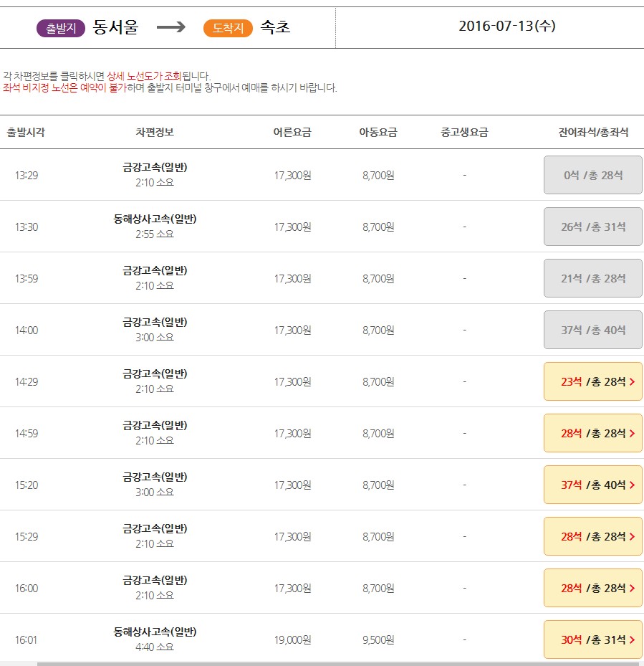Click the orange 도착지 arrival badge
644x666 pixels.
(228, 28)
